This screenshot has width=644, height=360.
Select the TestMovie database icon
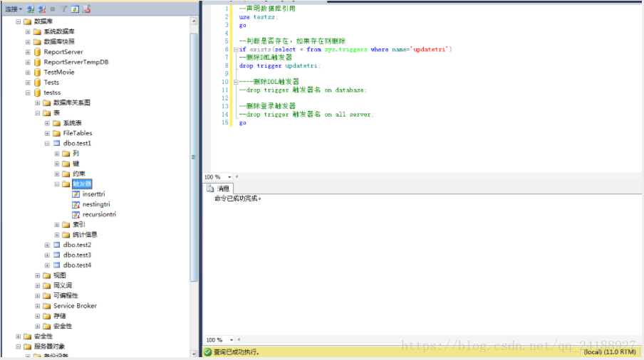click(x=37, y=72)
